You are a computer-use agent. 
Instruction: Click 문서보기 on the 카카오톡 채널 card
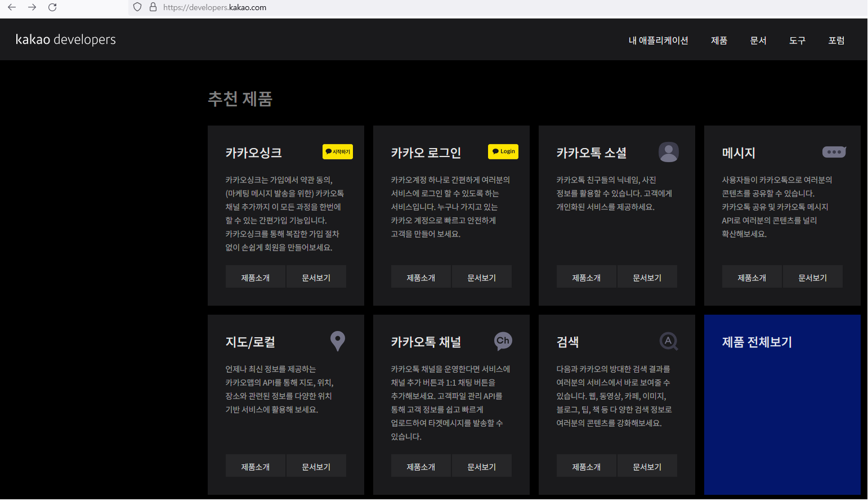[x=482, y=466]
